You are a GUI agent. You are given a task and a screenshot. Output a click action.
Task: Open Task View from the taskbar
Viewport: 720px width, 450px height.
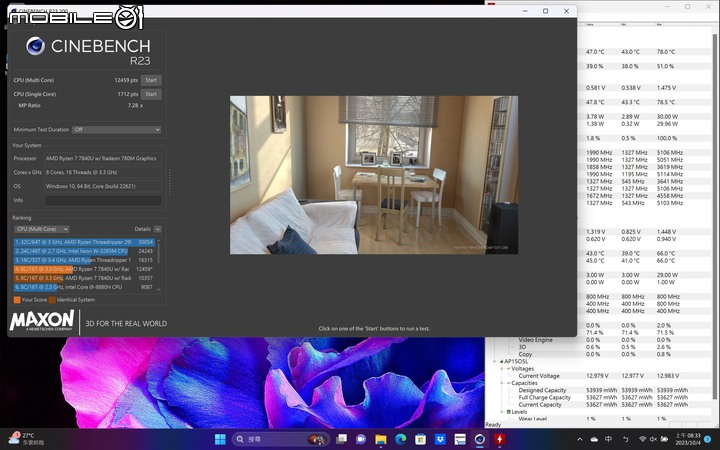click(x=341, y=439)
